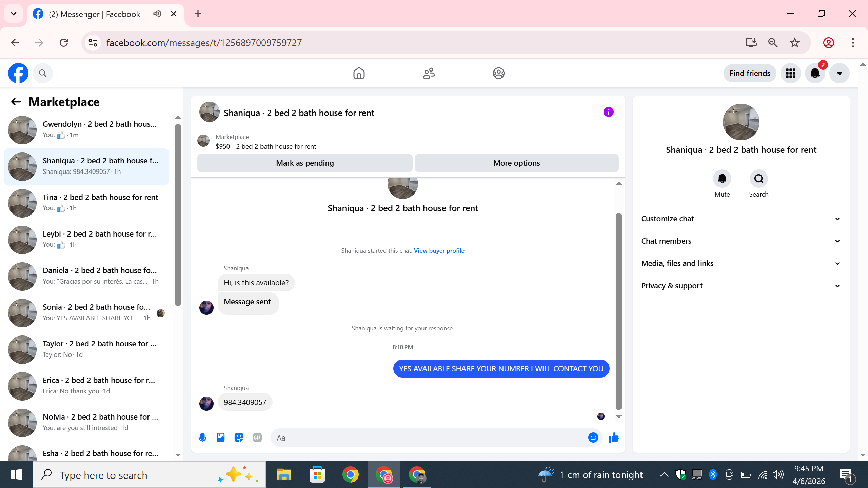Open File Explorer from the taskbar

(x=284, y=474)
